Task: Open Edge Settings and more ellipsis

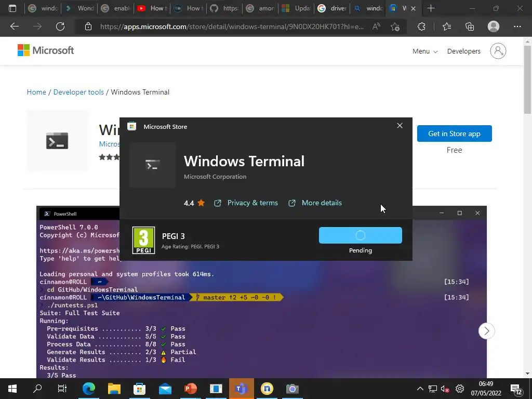Action: click(x=517, y=26)
